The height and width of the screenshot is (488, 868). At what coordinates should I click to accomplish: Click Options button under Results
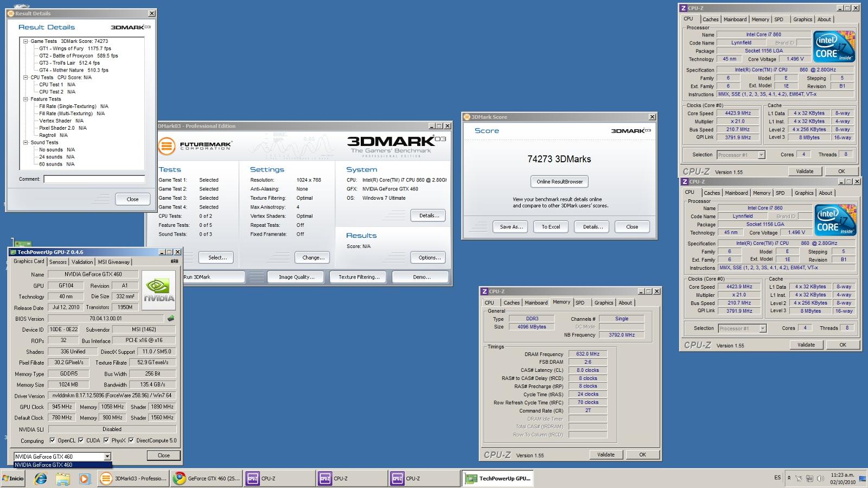(x=429, y=258)
